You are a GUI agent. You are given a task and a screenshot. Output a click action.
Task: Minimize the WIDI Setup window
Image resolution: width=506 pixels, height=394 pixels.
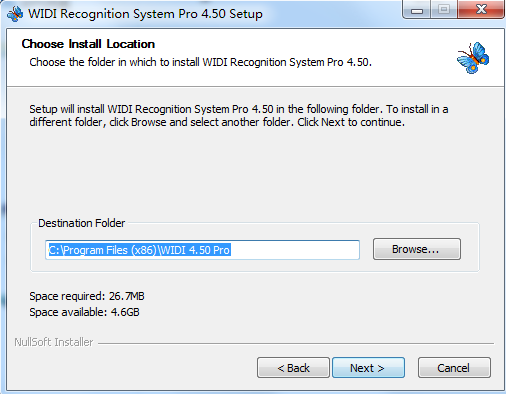(417, 10)
